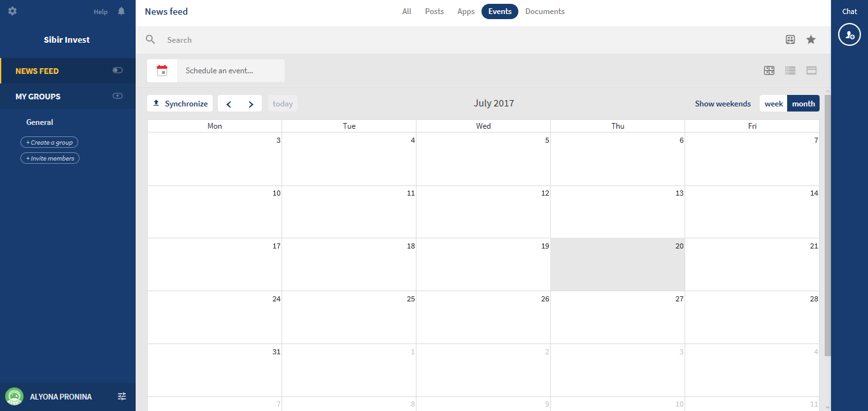The height and width of the screenshot is (411, 868).
Task: Click Show weekends link
Action: pos(723,104)
